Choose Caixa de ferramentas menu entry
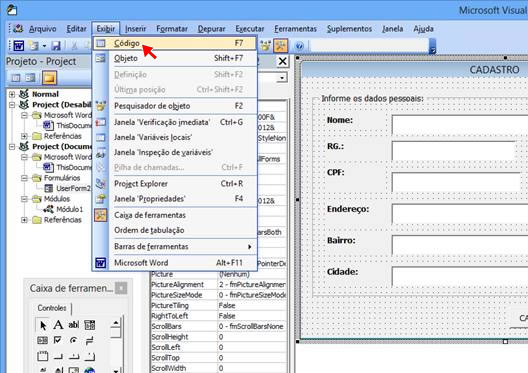 click(175, 215)
